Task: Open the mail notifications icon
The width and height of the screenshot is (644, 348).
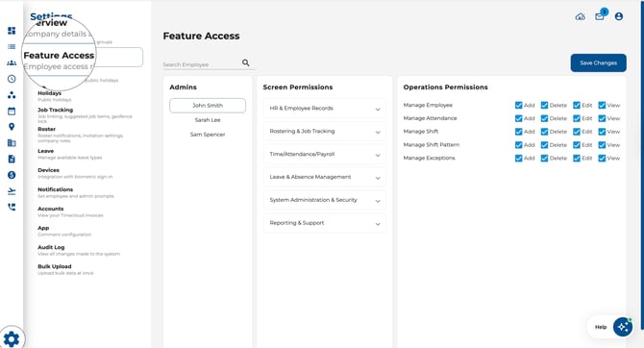Action: point(600,16)
